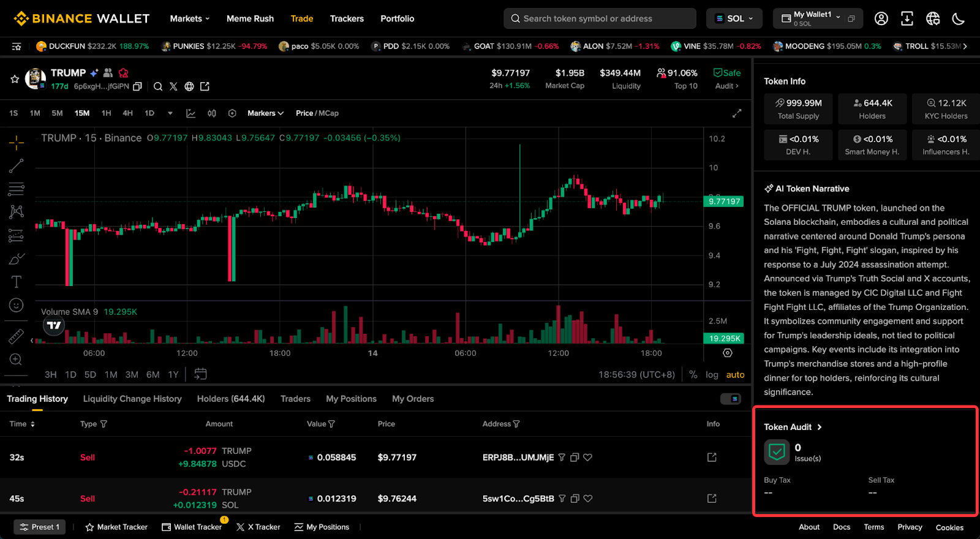Switch to Liquidity Change History tab
Viewport: 980px width, 539px height.
click(132, 399)
